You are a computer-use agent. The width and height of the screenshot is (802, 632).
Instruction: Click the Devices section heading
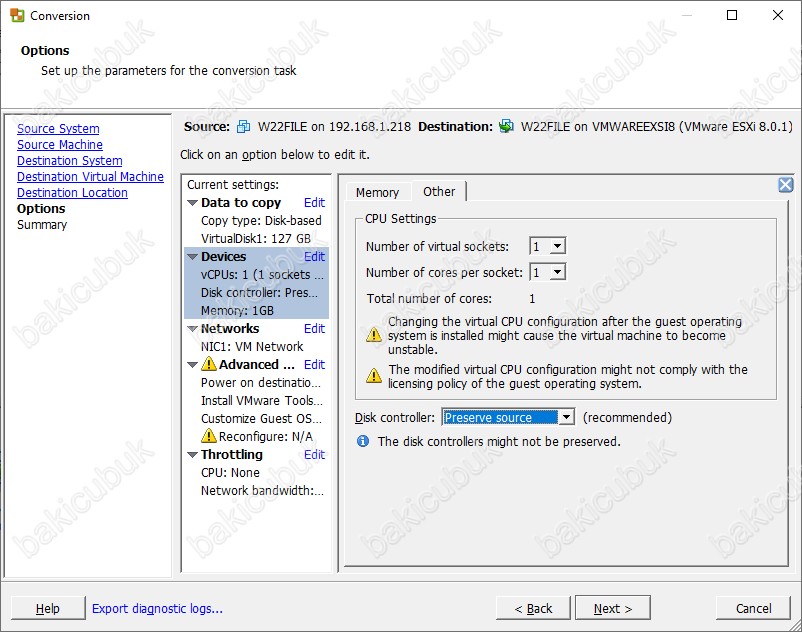click(224, 256)
